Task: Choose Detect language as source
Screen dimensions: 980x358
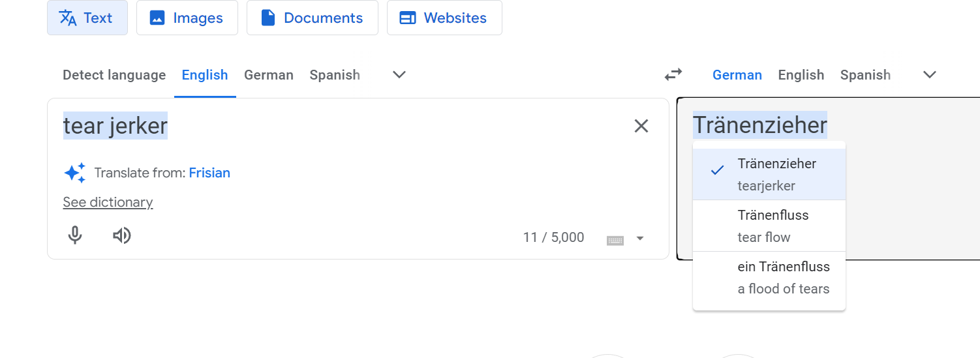Action: coord(114,75)
